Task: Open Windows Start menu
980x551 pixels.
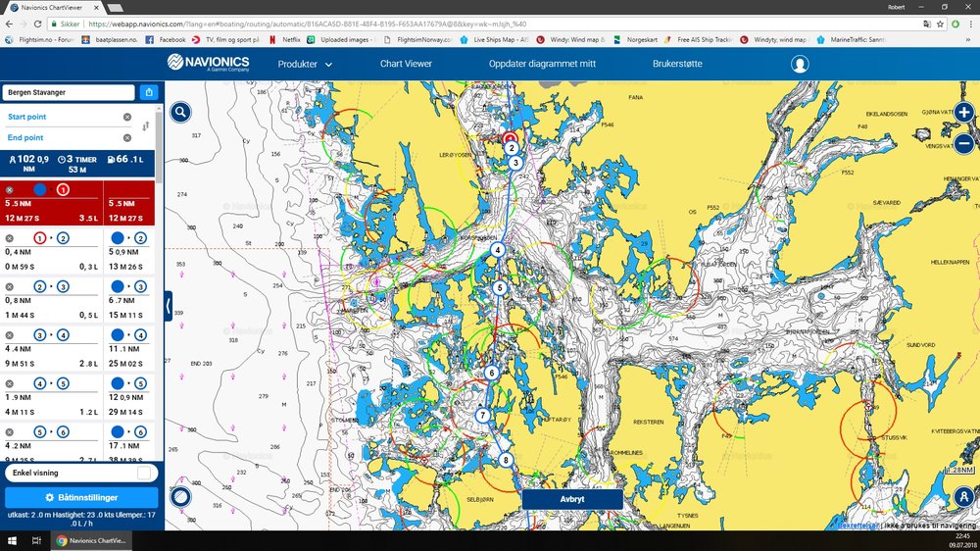Action: [x=12, y=540]
